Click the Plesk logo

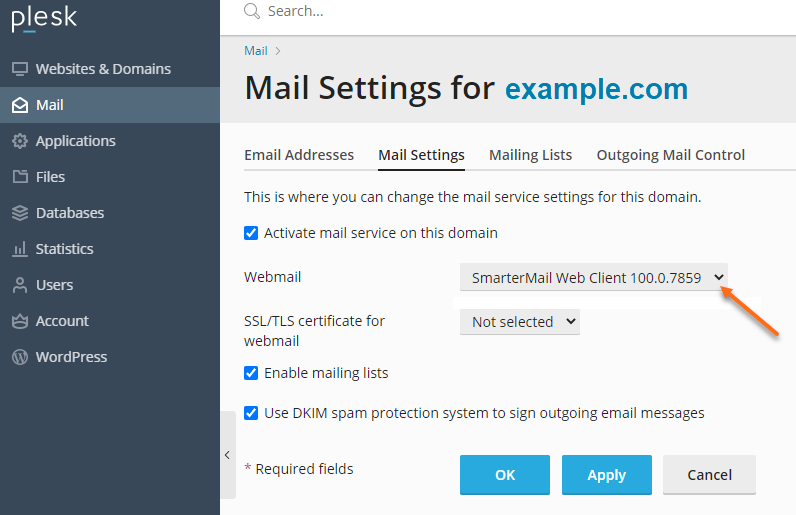pyautogui.click(x=44, y=19)
